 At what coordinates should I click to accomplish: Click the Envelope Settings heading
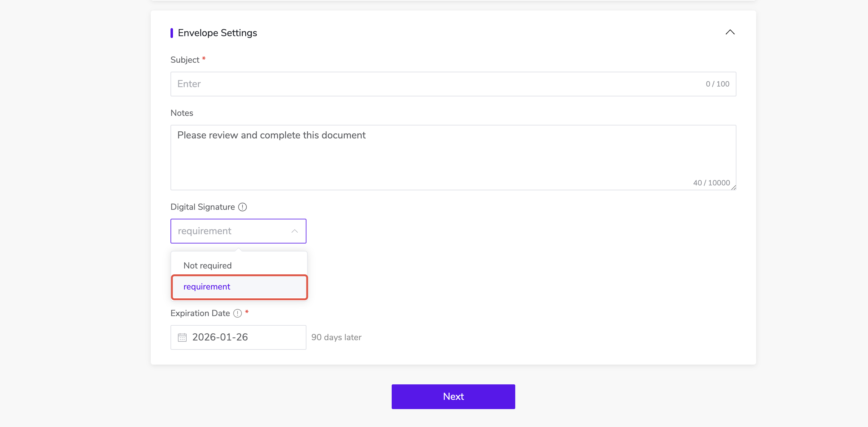pyautogui.click(x=217, y=33)
